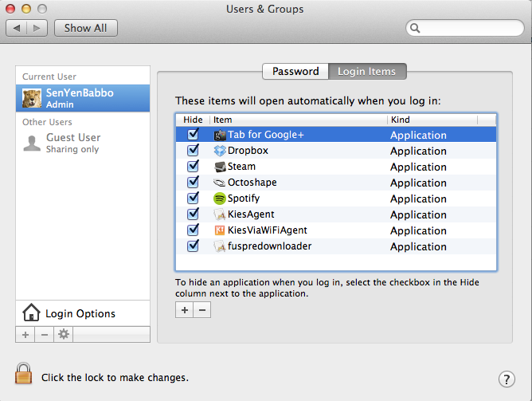Select the Dropbox row name
The image size is (532, 401).
tap(248, 151)
